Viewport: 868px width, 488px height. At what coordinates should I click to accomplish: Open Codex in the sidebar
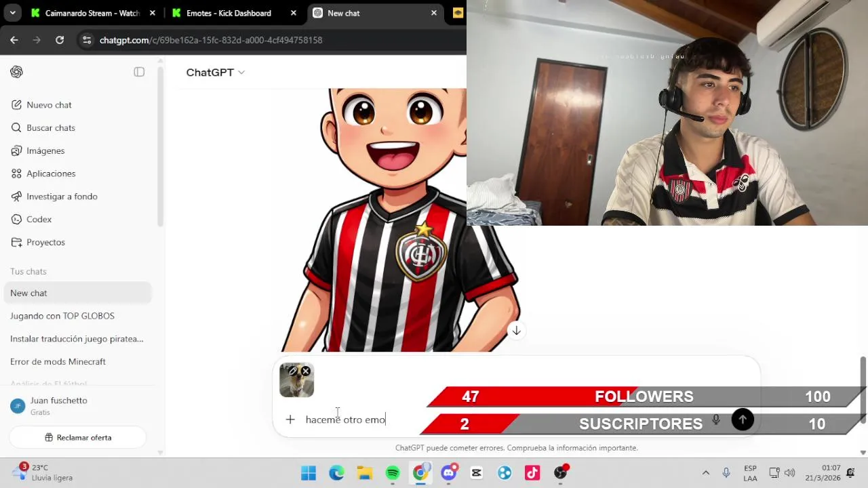78,220
